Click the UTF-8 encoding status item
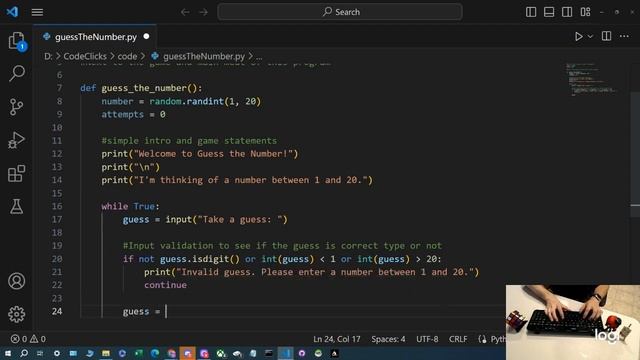The image size is (640, 360). coord(427,339)
